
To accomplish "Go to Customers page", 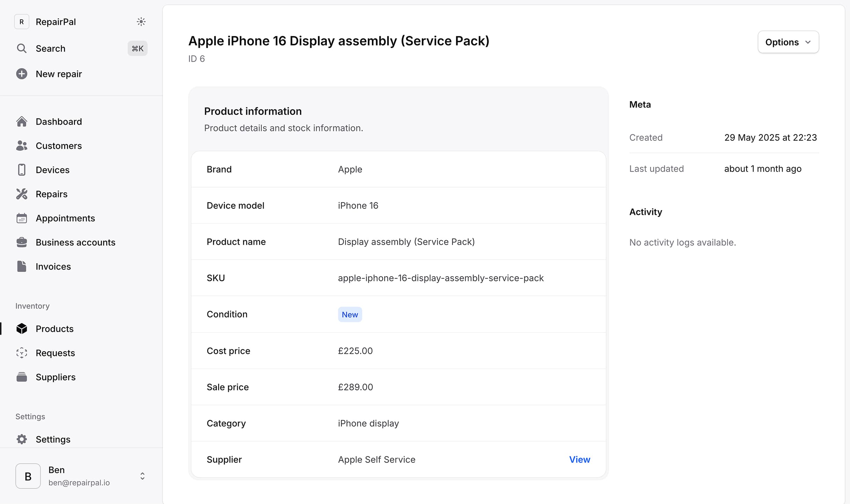I will (59, 145).
